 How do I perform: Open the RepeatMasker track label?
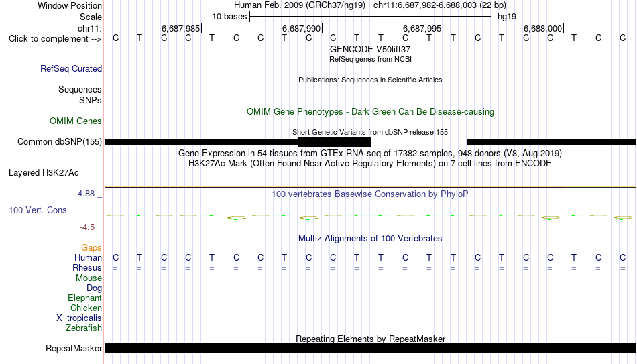[74, 348]
